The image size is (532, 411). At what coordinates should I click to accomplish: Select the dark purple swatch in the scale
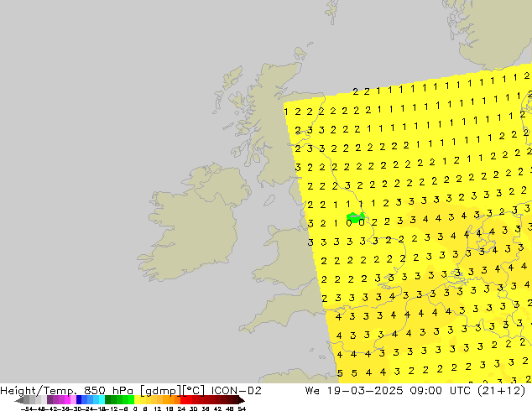pyautogui.click(x=50, y=399)
